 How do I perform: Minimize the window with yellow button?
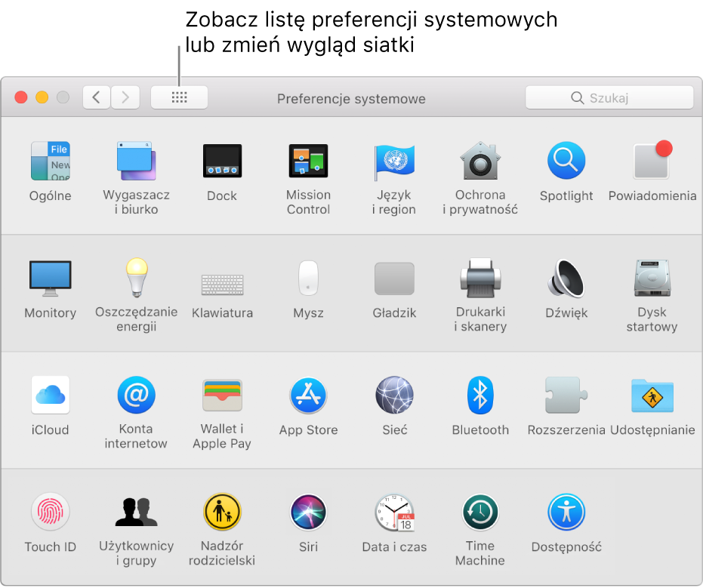42,97
